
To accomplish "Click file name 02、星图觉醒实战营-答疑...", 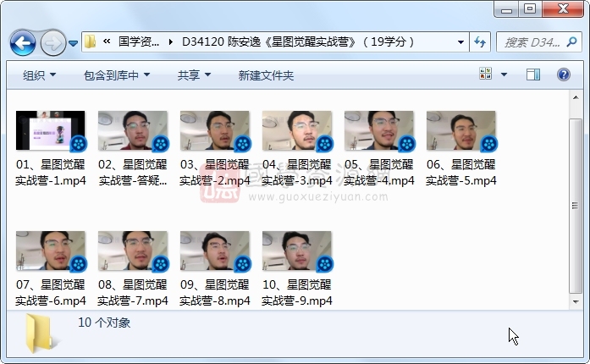I will coord(133,173).
